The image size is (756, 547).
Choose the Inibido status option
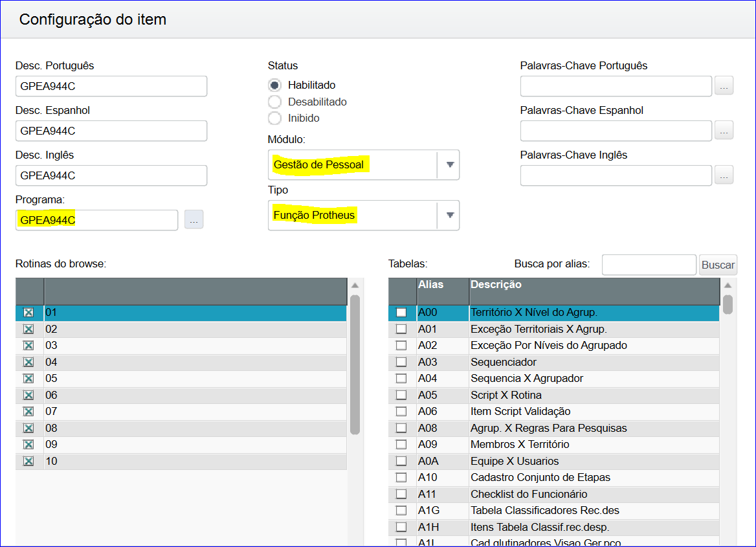pyautogui.click(x=275, y=118)
